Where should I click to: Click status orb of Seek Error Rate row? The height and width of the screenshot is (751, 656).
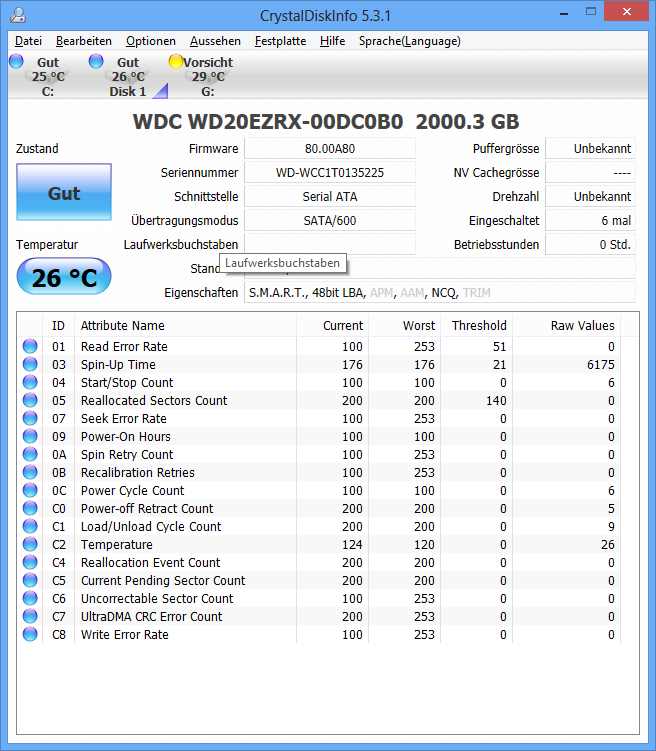tap(30, 418)
